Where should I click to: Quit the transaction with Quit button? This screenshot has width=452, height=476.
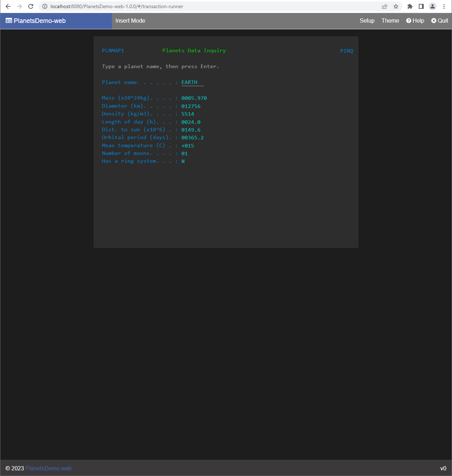point(440,21)
